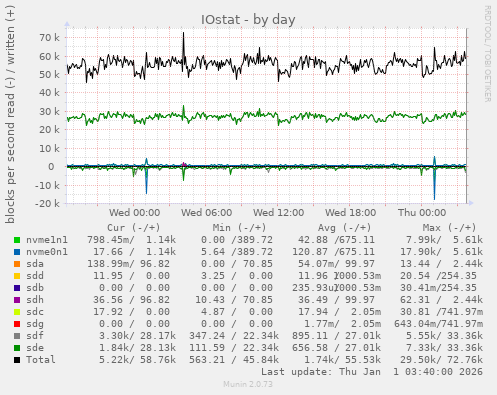This screenshot has width=497, height=395.
Task: Click the Total min value '563.21 / 45.84k'
Action: coord(234,360)
